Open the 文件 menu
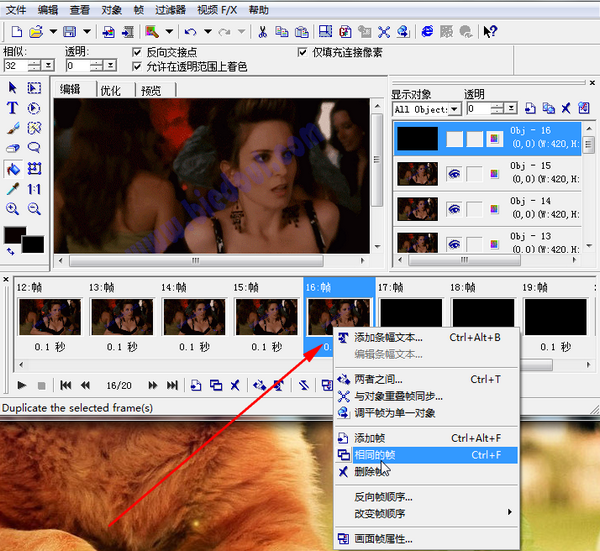The width and height of the screenshot is (600, 551). click(16, 10)
